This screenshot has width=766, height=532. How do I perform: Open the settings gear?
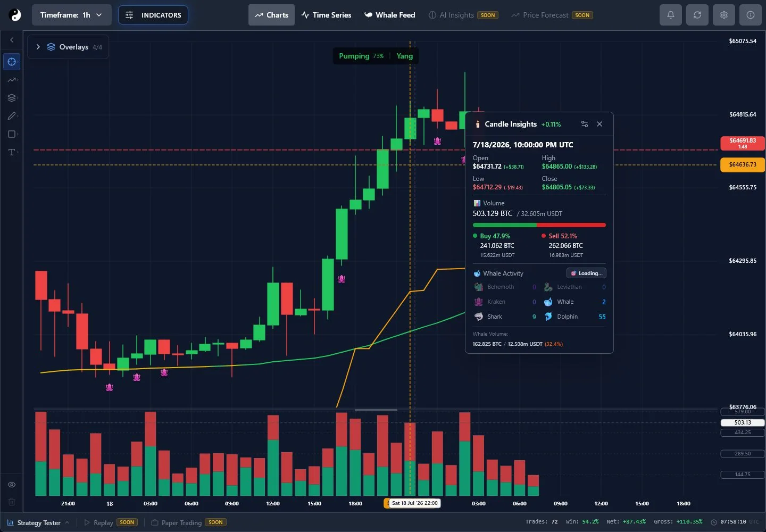tap(724, 15)
